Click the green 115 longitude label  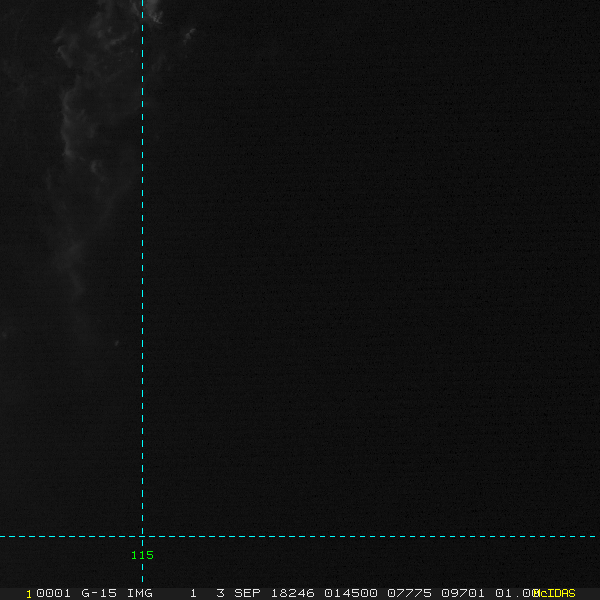coord(142,555)
